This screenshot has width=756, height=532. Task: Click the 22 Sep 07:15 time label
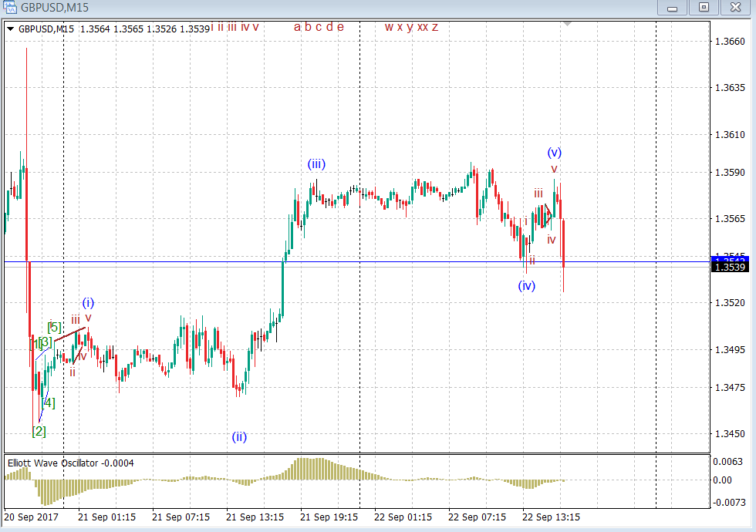478,517
